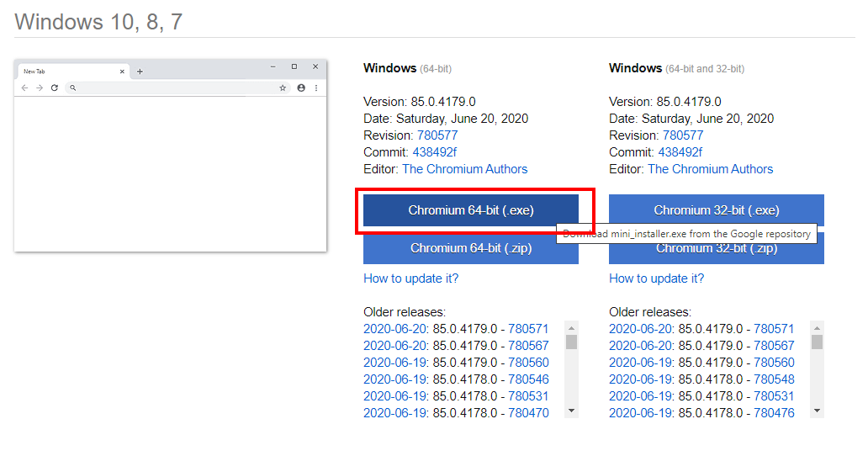Click scrollbar thumb of 32-bit older releases list

[x=817, y=342]
